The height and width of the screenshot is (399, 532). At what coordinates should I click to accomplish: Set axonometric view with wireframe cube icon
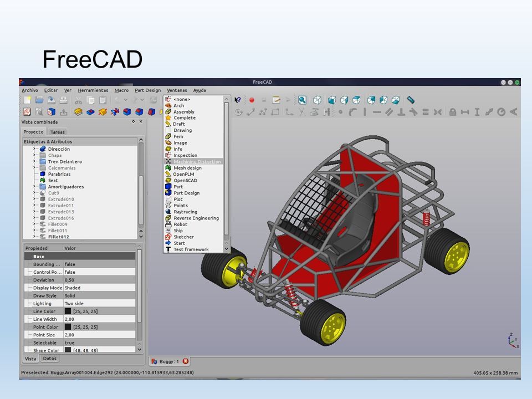[317, 100]
